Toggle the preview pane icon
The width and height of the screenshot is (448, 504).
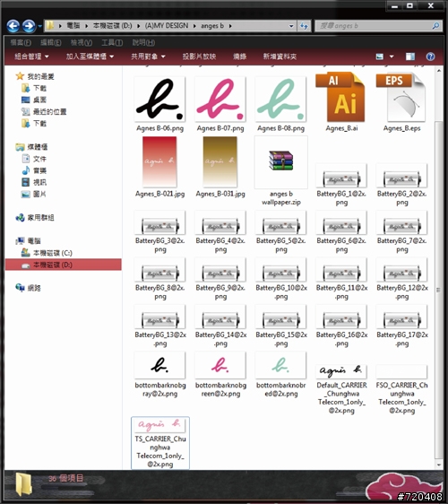coord(409,56)
